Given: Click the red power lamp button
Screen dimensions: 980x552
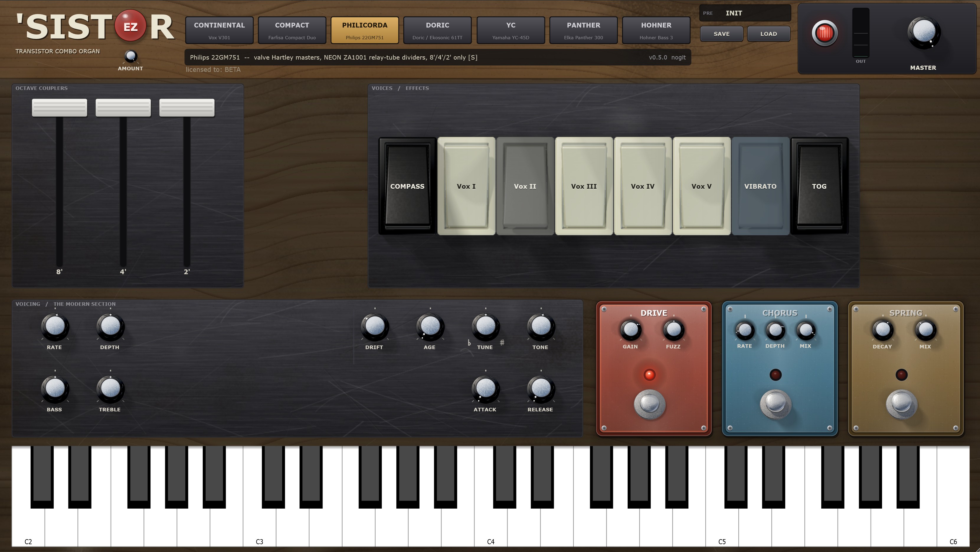Looking at the screenshot, I should [824, 33].
